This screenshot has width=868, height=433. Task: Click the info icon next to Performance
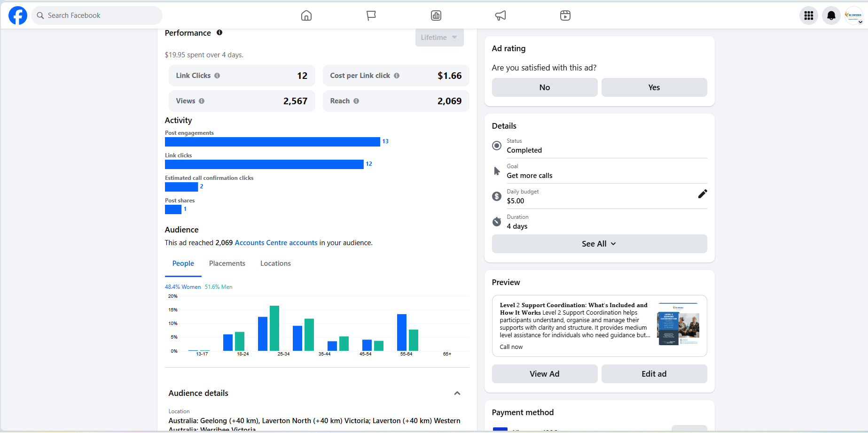(219, 32)
